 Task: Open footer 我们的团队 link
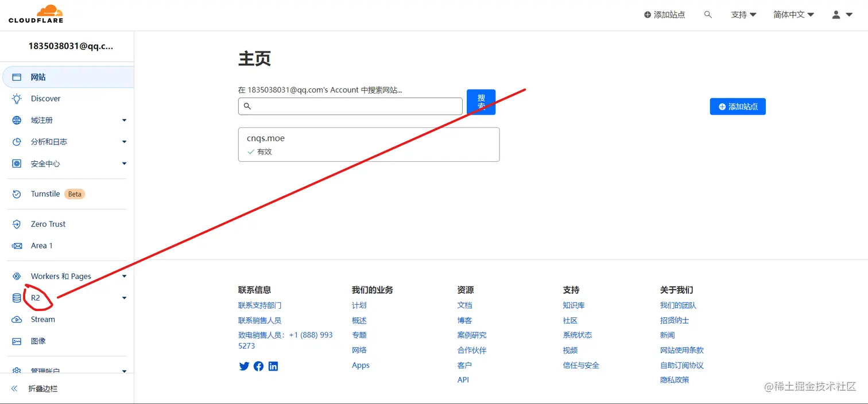[678, 305]
